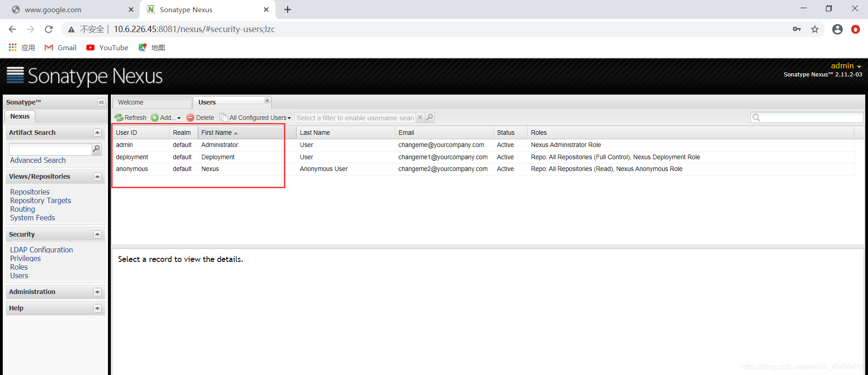The height and width of the screenshot is (375, 868).
Task: Expand the Help section
Action: click(97, 309)
